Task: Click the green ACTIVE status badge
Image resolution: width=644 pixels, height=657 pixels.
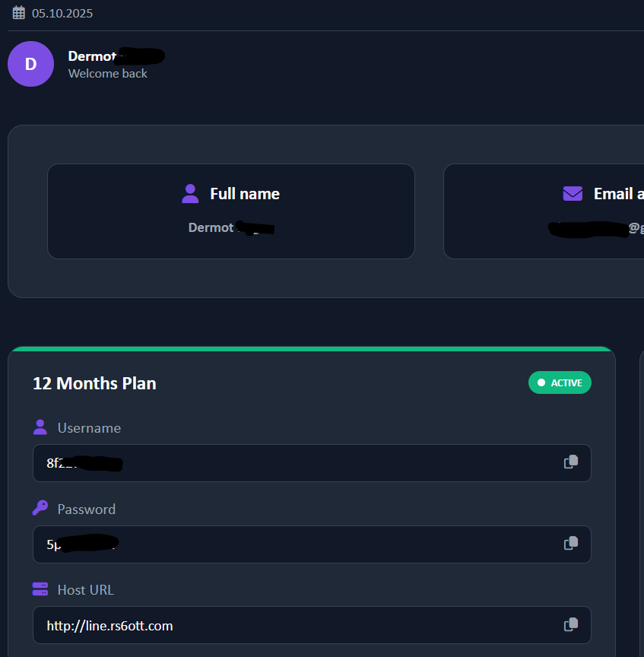Action: (x=560, y=382)
